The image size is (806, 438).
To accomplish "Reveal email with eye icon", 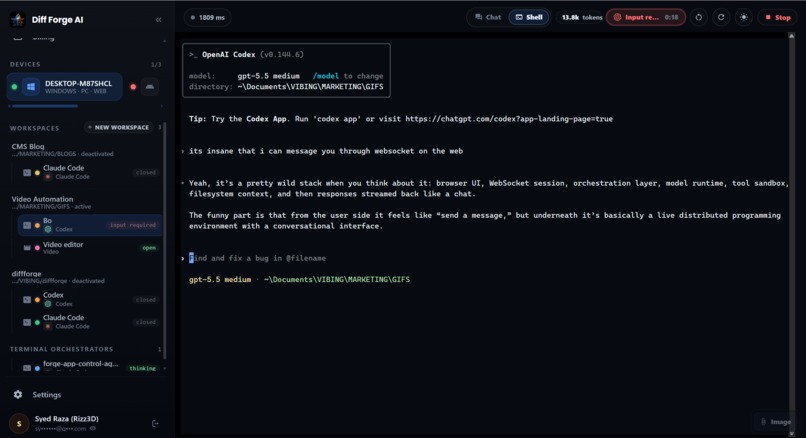I will click(x=93, y=428).
